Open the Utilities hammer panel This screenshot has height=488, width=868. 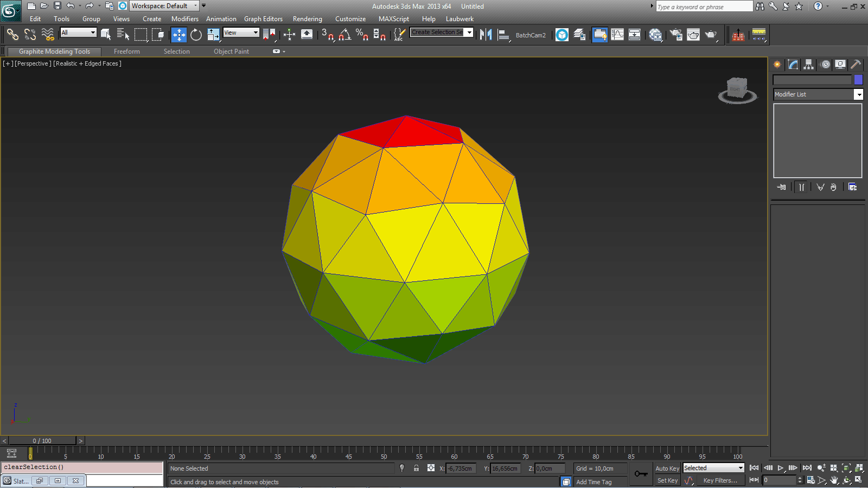pyautogui.click(x=856, y=65)
